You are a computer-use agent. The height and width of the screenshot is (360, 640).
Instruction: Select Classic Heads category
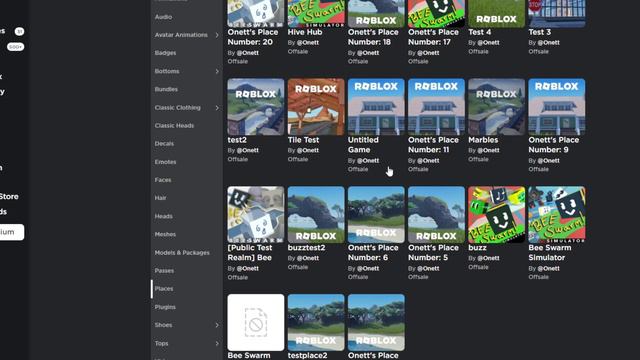click(174, 125)
